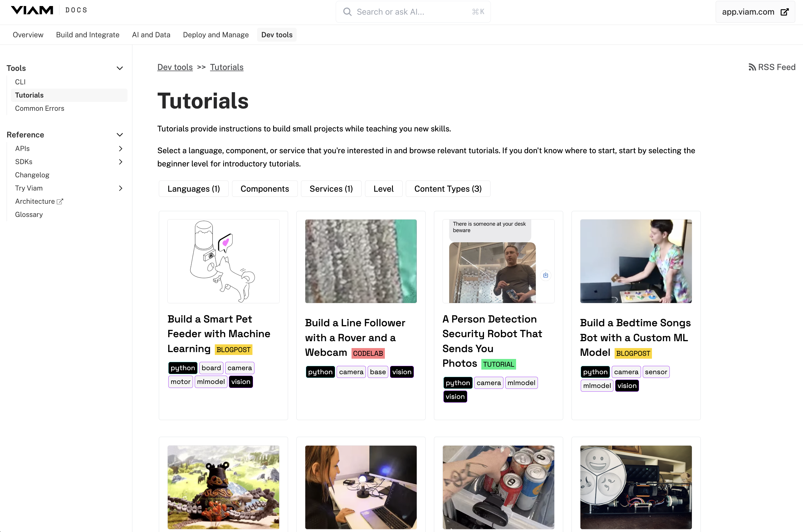
Task: Click the CODELAB badge on Line Follower
Action: pos(368,353)
